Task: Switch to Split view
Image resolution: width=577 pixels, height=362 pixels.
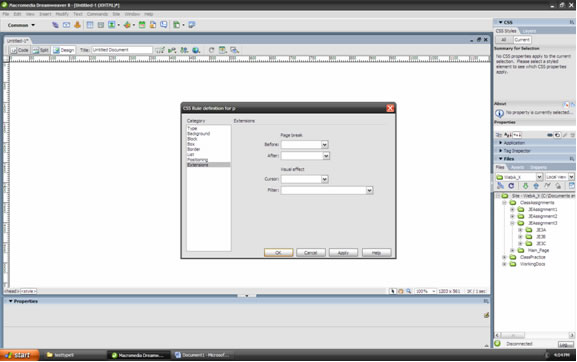Action: coord(40,50)
